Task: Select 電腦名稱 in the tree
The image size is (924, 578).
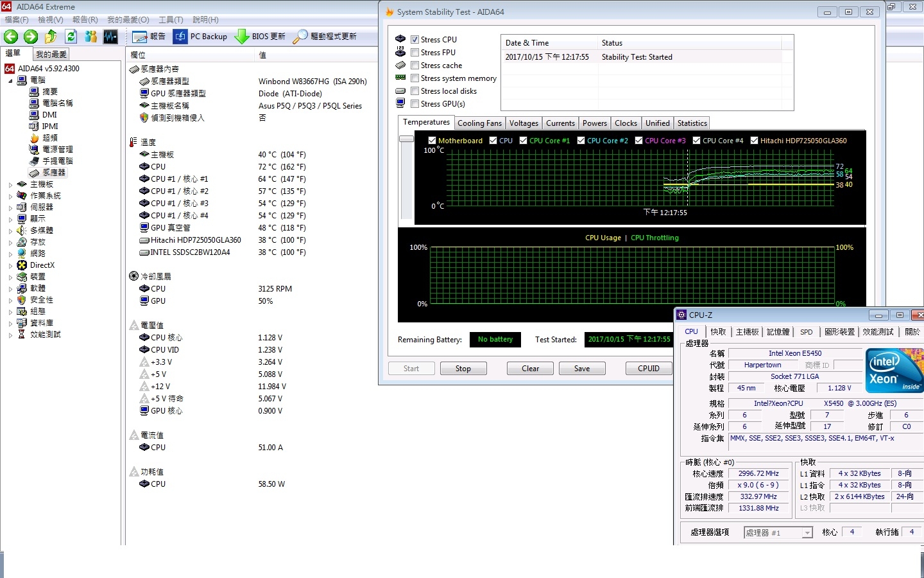Action: point(58,103)
